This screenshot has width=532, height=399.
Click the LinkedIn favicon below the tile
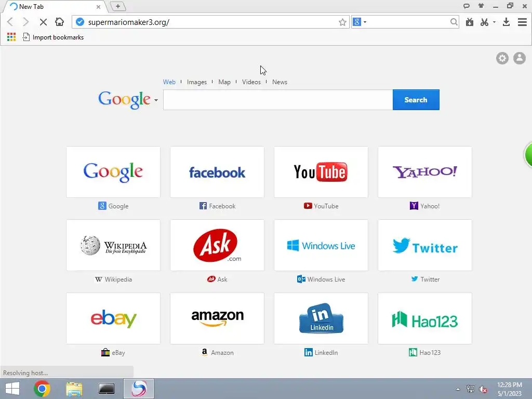[x=309, y=352]
